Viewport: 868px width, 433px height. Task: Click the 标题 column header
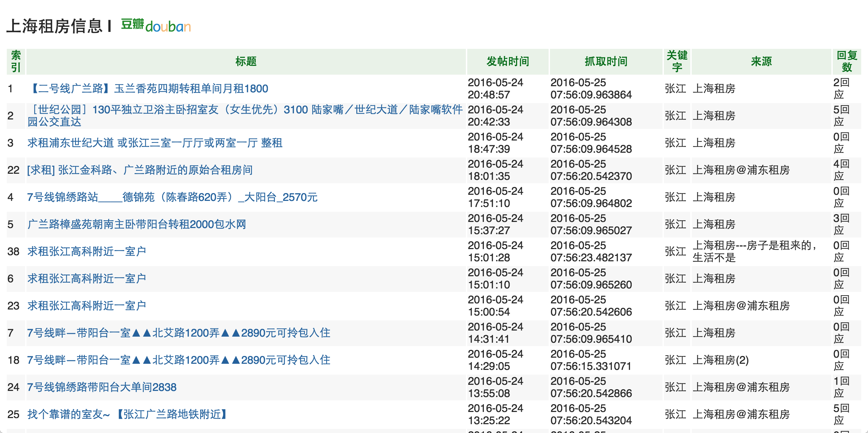click(x=246, y=61)
